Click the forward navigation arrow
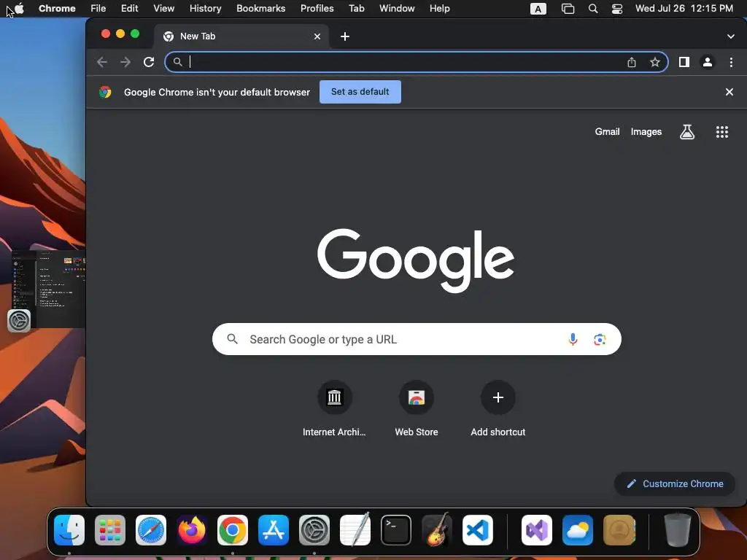Viewport: 747px width, 560px height. (125, 62)
